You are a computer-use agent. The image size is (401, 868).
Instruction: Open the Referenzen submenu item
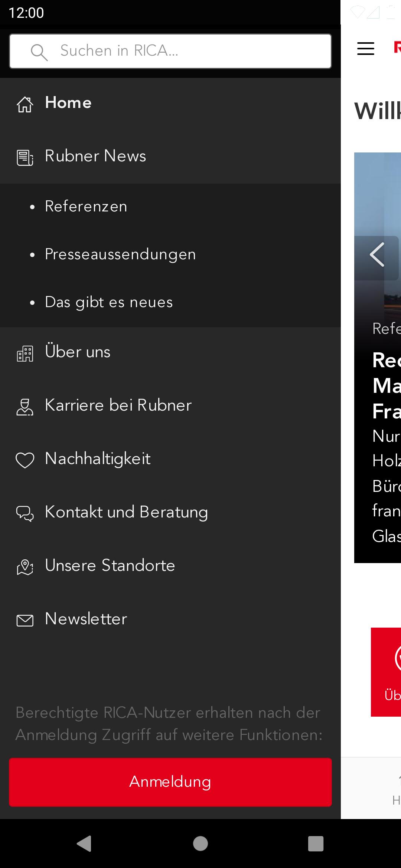(86, 207)
